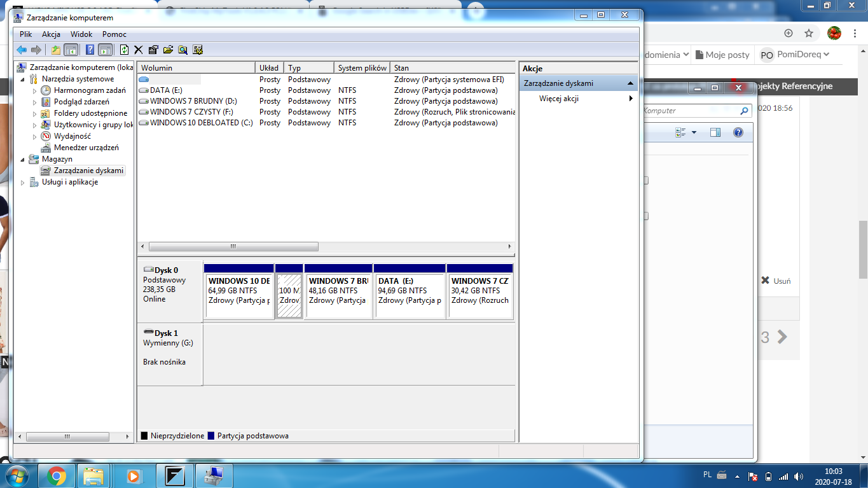Click the green Refresh icon in the toolbar

[124, 50]
